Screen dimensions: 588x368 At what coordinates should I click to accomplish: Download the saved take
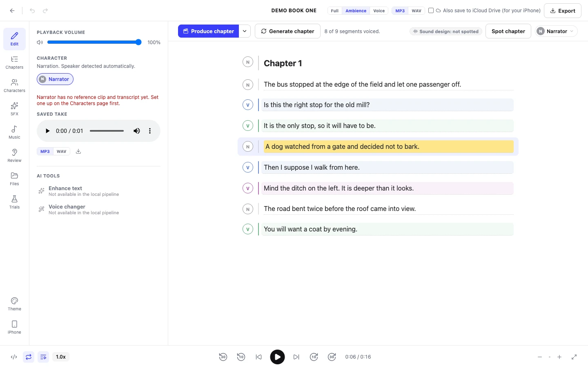pyautogui.click(x=78, y=151)
